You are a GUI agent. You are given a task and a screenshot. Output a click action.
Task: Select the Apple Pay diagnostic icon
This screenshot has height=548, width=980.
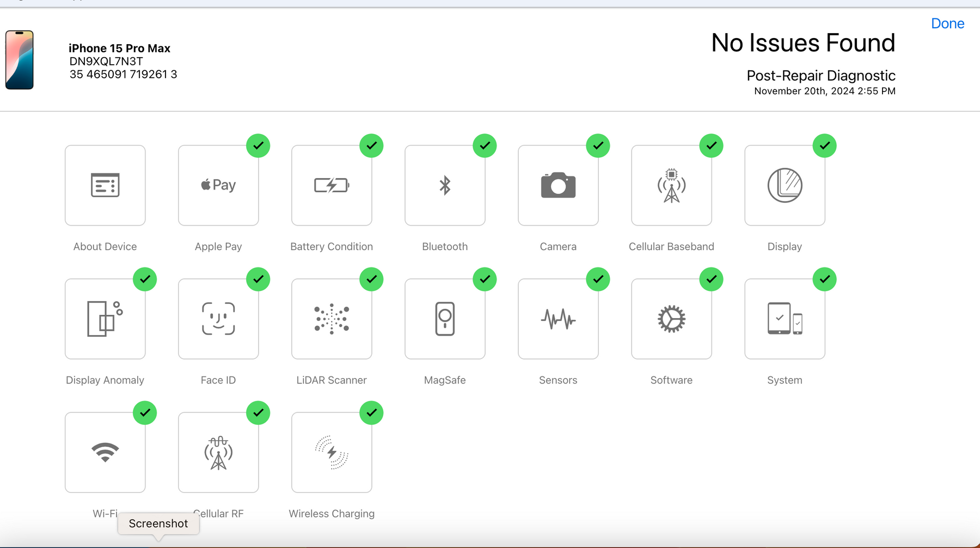pyautogui.click(x=218, y=185)
